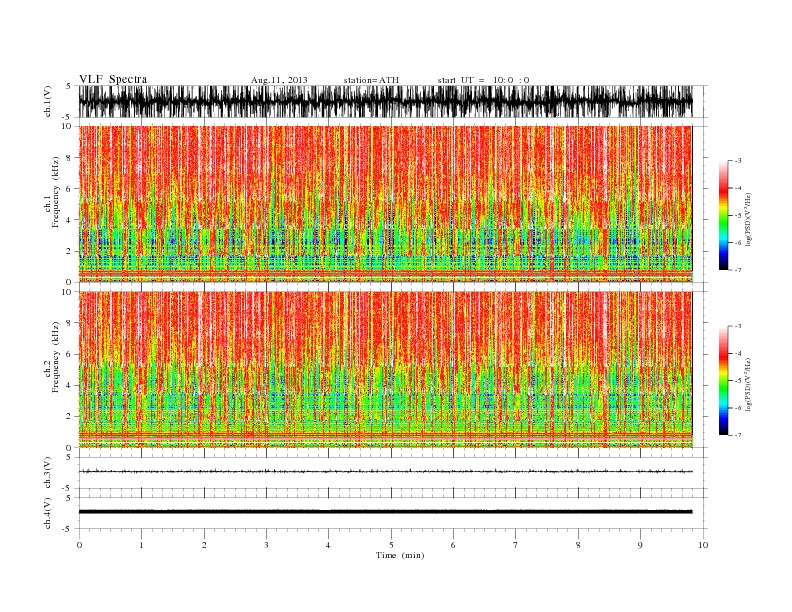
Task: Click the 'Time (min)' x-axis label
Action: point(400,555)
